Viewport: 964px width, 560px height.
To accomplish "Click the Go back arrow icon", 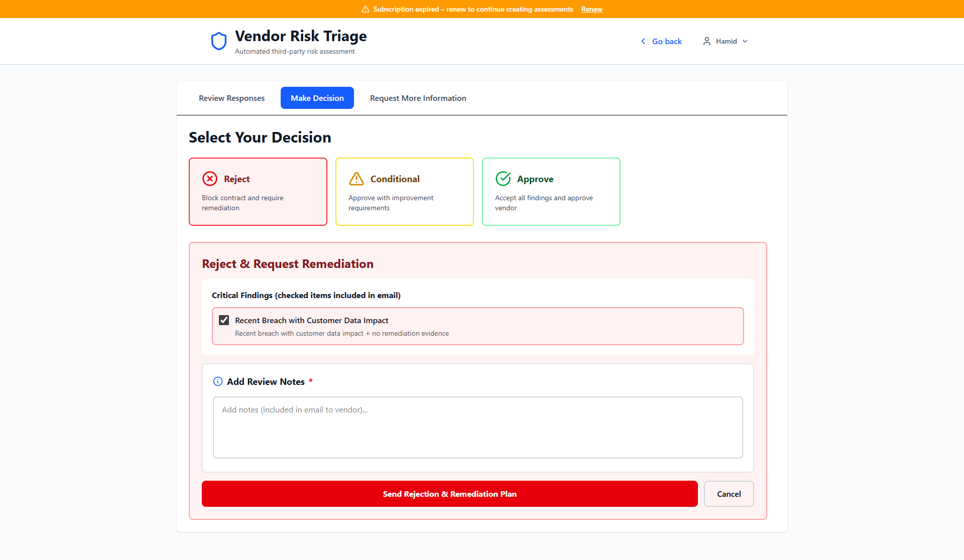I will 643,41.
